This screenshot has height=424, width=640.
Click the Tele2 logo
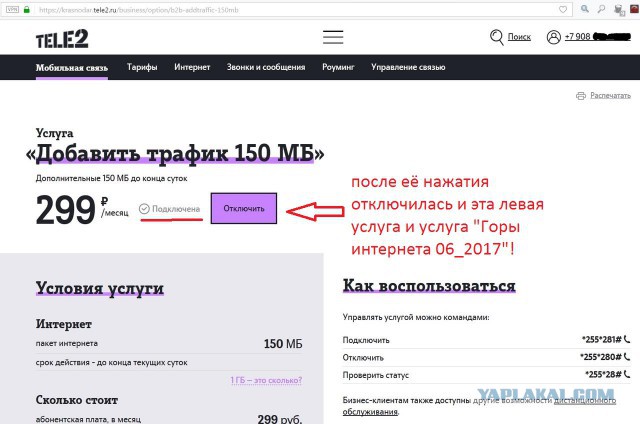(62, 39)
